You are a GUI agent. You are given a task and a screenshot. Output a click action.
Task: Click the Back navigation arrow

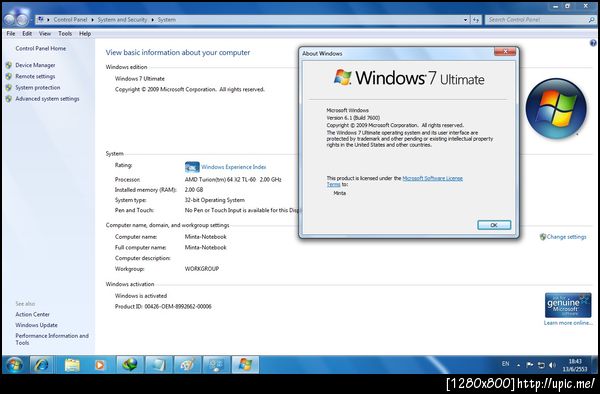coord(9,19)
